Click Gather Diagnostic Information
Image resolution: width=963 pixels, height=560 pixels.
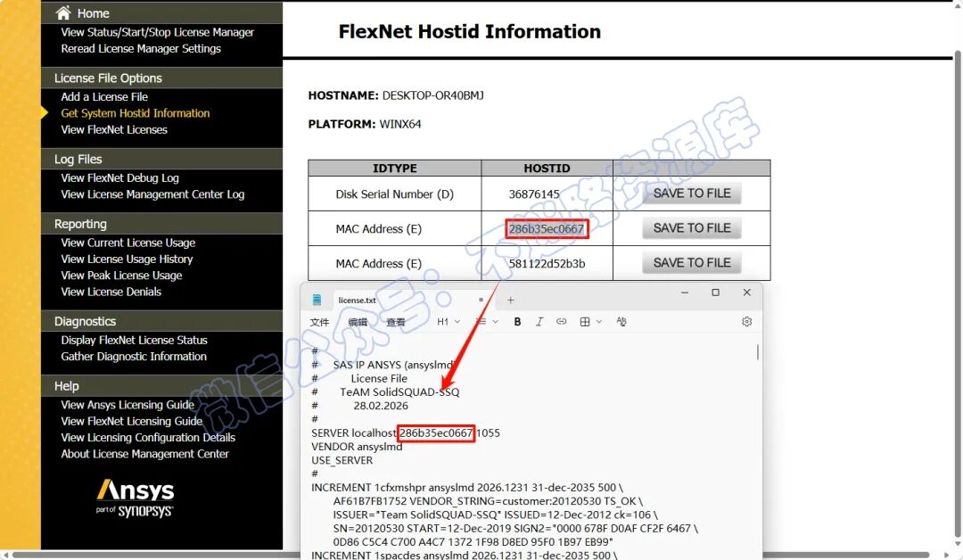click(x=134, y=356)
